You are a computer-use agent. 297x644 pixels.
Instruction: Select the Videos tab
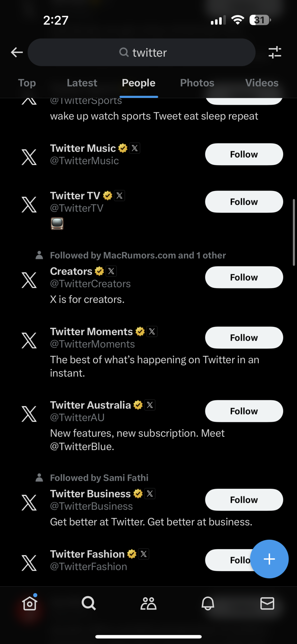click(262, 83)
